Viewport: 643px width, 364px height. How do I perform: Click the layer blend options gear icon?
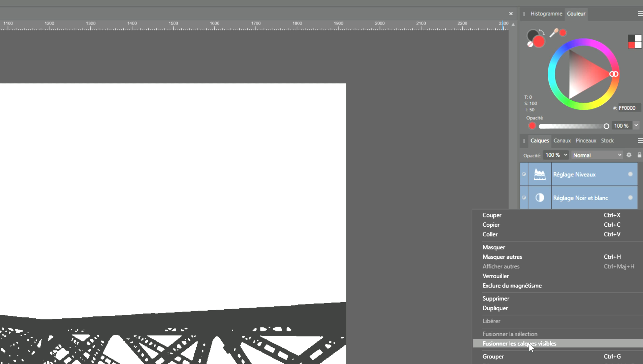(629, 155)
